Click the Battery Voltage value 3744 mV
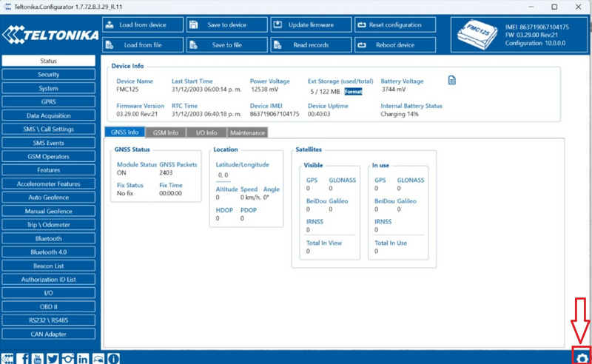The height and width of the screenshot is (364, 592). [x=394, y=90]
